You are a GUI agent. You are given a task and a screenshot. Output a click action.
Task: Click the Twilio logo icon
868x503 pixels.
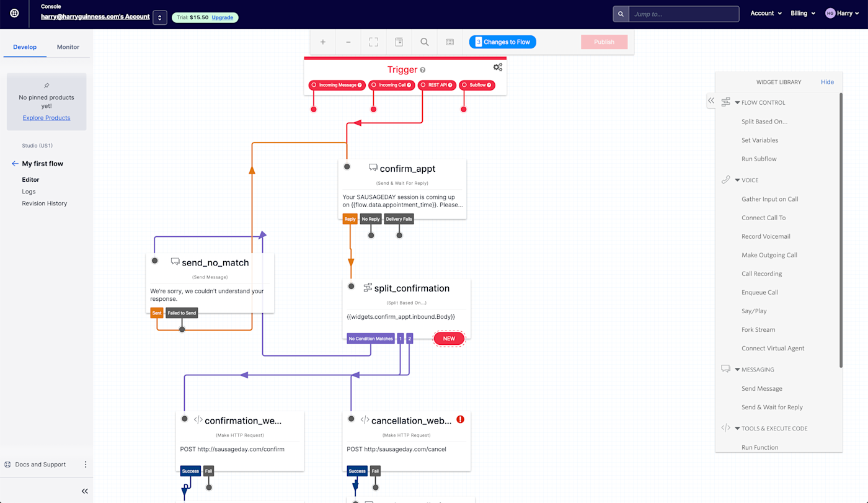[14, 14]
